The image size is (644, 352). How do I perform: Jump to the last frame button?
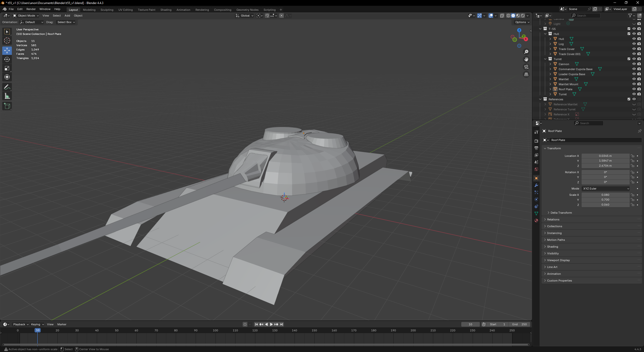(281, 324)
